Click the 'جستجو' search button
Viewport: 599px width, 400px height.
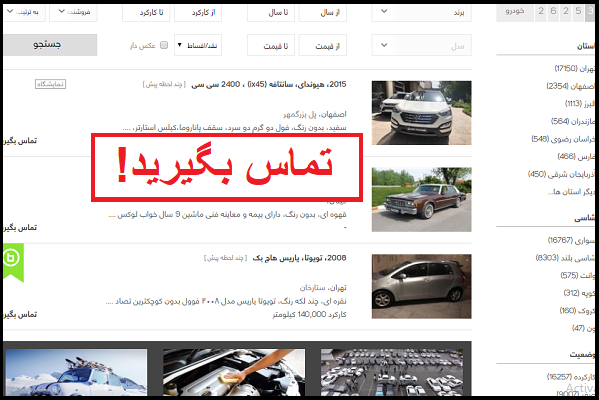pyautogui.click(x=50, y=45)
